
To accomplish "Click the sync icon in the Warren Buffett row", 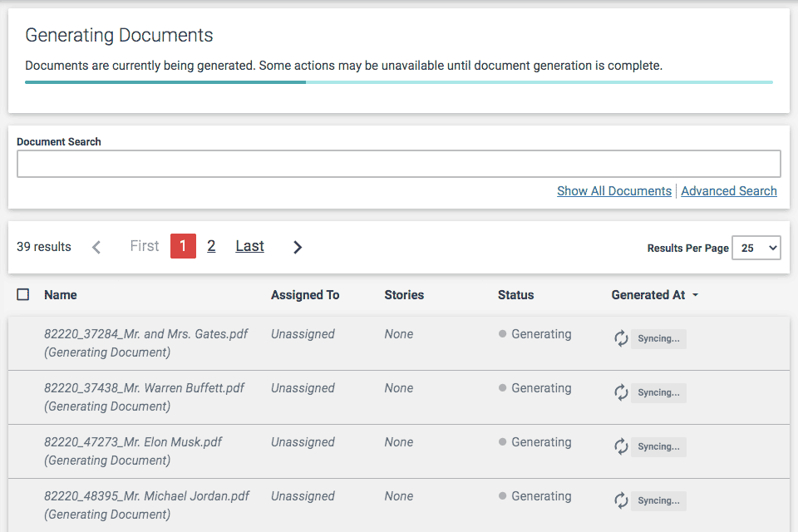I will point(621,392).
